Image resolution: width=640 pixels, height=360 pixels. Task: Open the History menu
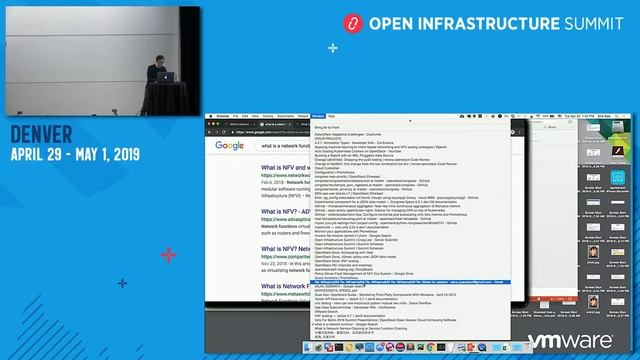coord(268,116)
